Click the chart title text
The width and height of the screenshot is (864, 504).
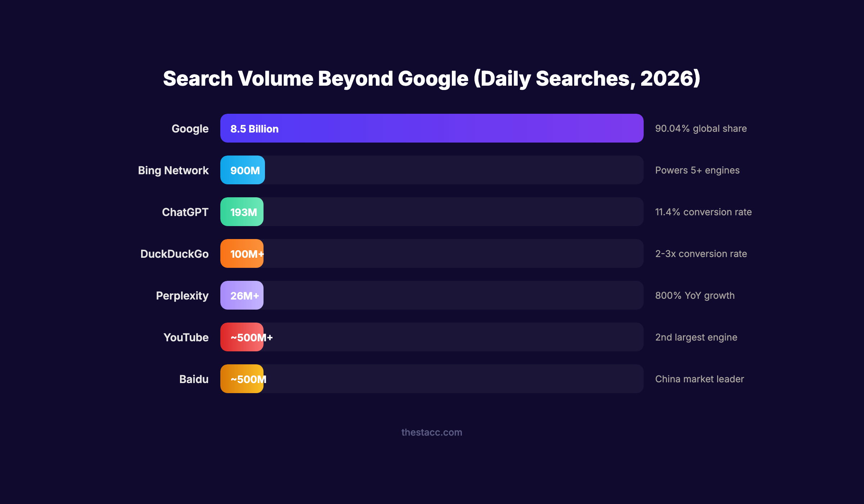coord(432,78)
